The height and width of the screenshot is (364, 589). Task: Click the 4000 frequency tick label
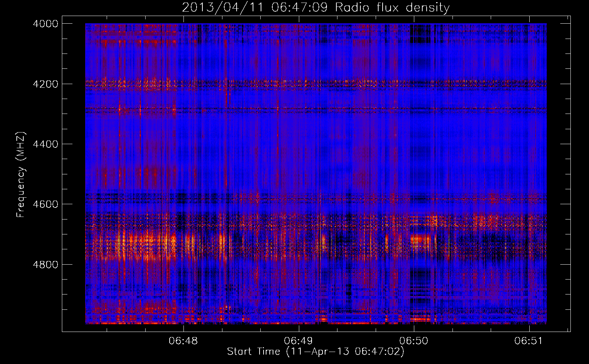[46, 24]
